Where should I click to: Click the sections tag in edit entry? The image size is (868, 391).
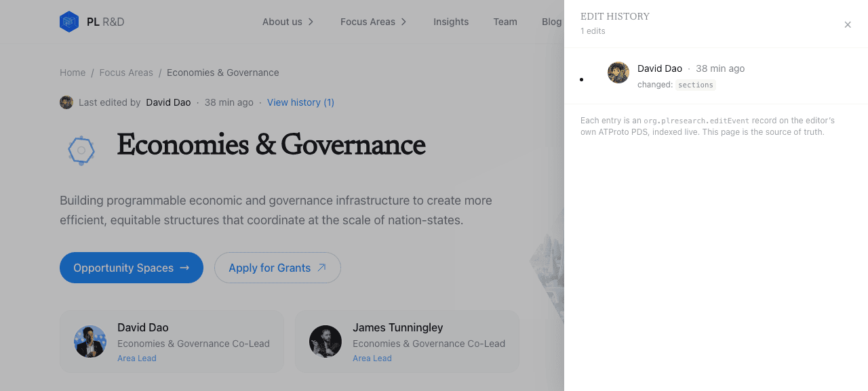coord(696,85)
